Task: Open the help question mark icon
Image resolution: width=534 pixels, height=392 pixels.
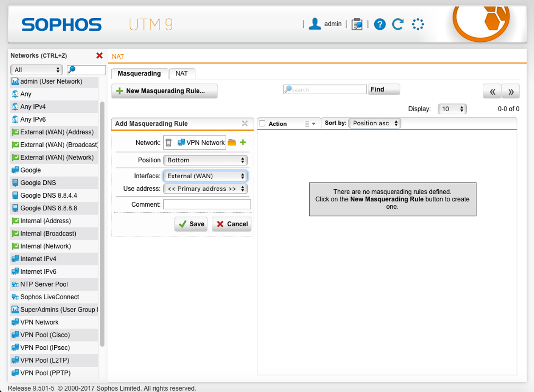Action: pos(380,24)
